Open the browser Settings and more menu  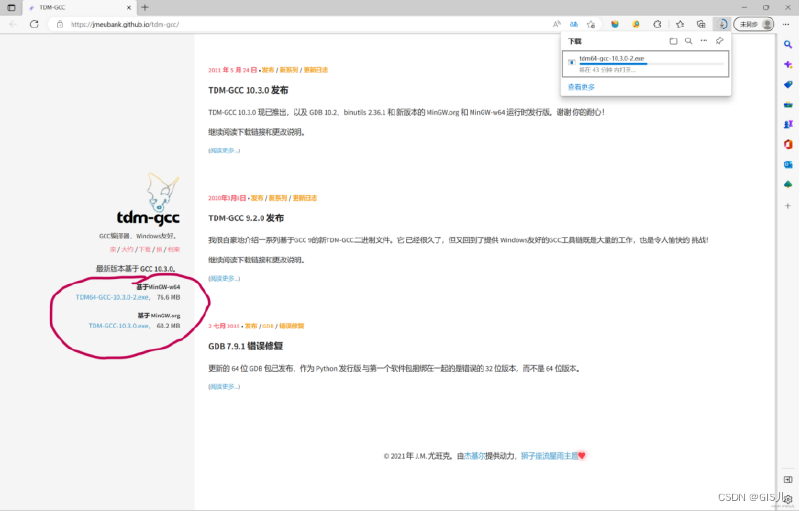[x=786, y=24]
